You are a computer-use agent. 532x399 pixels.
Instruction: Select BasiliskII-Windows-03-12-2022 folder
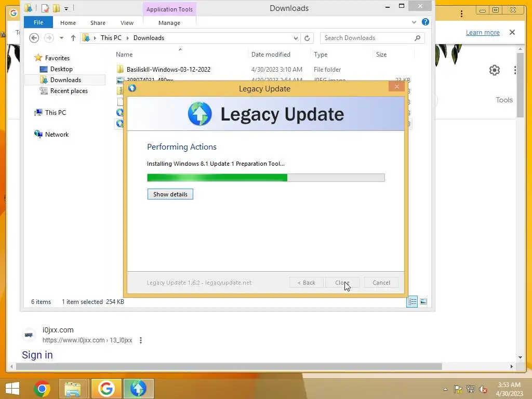[x=168, y=70]
